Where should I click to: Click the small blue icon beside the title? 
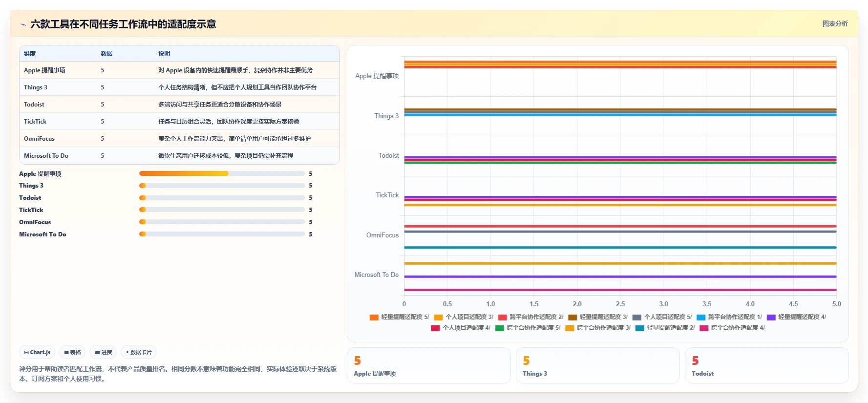pos(23,24)
